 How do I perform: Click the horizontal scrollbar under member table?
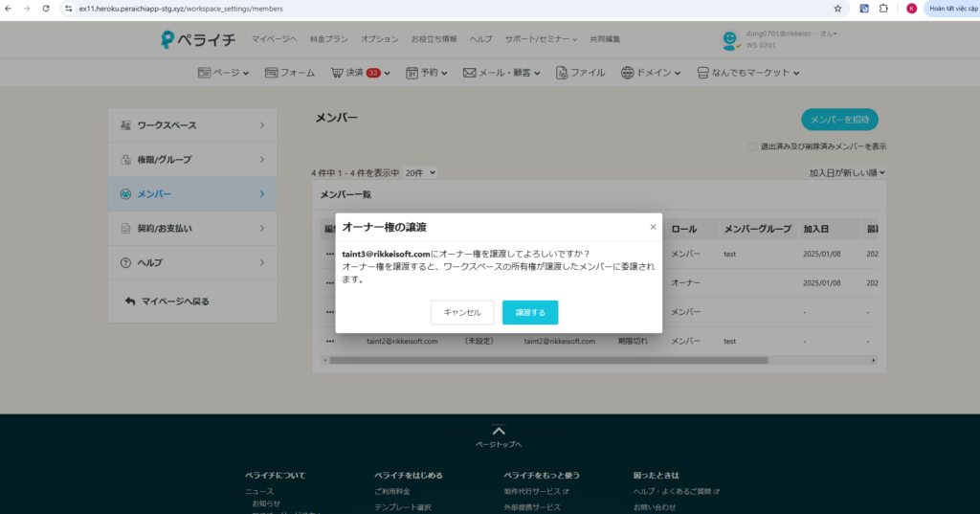[546, 361]
